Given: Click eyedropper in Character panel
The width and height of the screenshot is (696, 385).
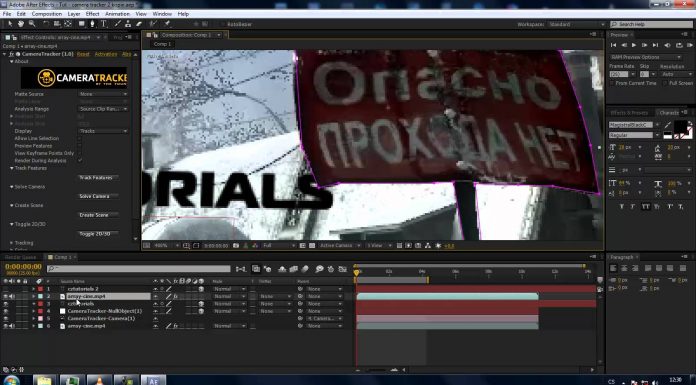Looking at the screenshot, I should [667, 125].
